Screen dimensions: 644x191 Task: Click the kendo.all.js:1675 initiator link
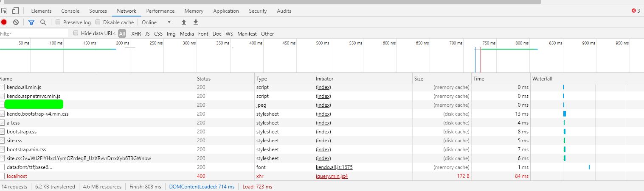[334, 167]
